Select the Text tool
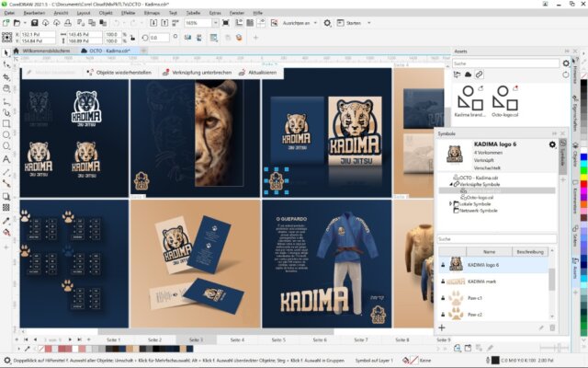The image size is (588, 368). (6, 159)
